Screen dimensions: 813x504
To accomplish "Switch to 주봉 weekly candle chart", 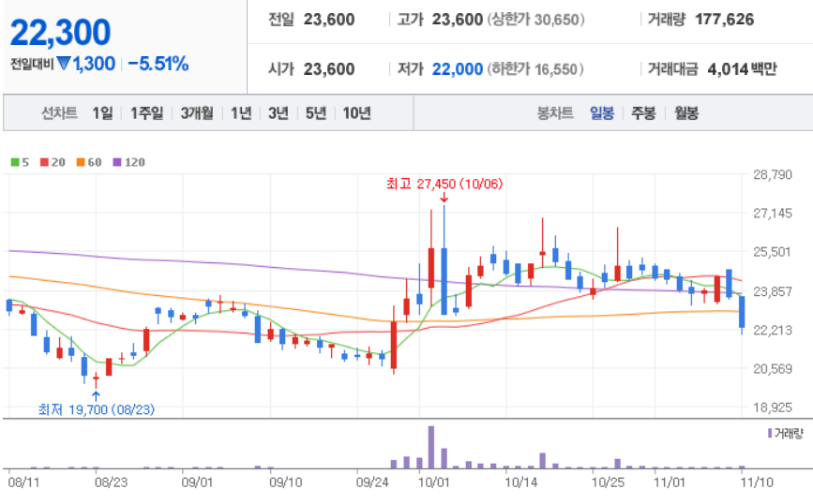I will [x=643, y=112].
